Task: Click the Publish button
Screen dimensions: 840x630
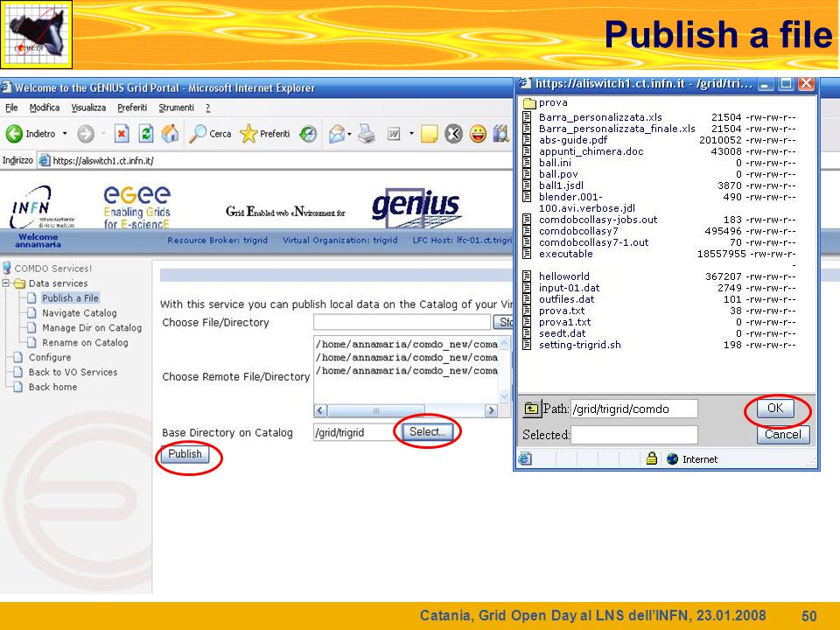Action: pos(185,454)
